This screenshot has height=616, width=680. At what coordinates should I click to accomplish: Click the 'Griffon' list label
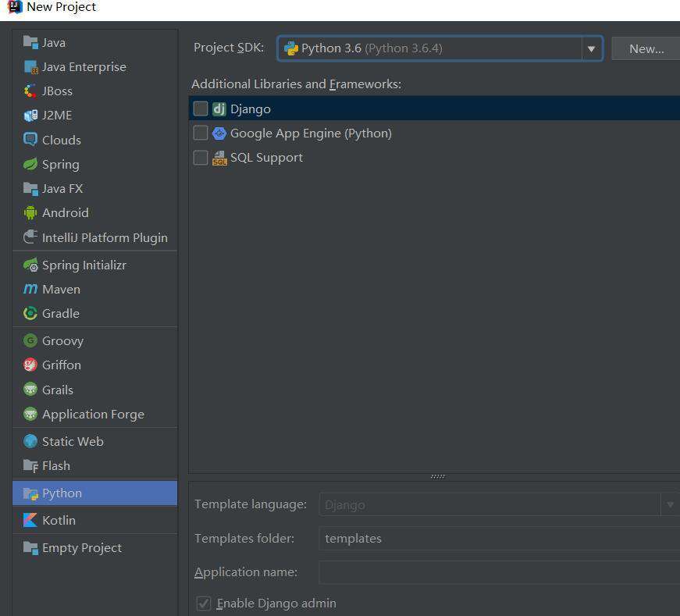[62, 365]
